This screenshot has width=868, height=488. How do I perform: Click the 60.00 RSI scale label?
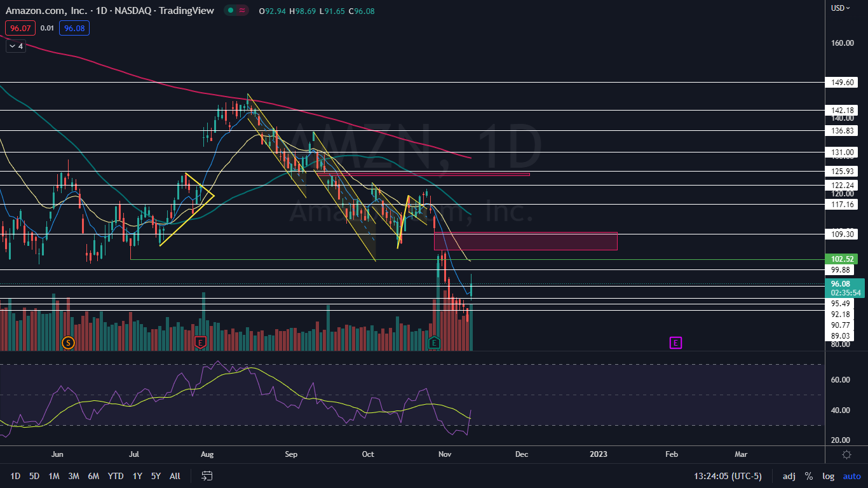pos(840,379)
